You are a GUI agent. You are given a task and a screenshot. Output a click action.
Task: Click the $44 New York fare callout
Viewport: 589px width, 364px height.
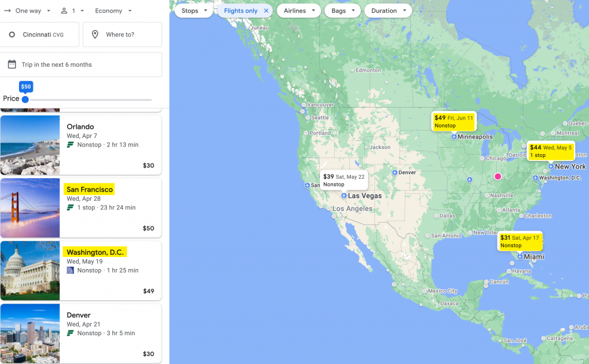pyautogui.click(x=550, y=151)
